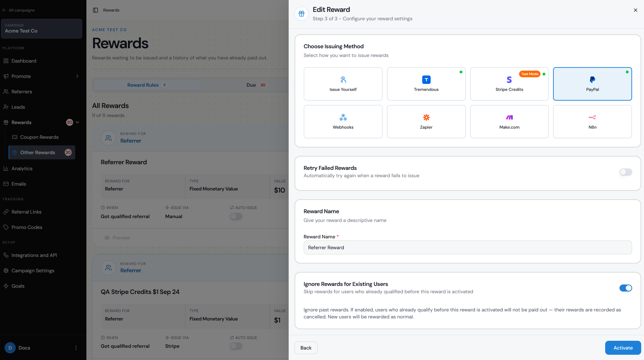Disable Ignore Rewards for Existing Users
This screenshot has width=644, height=360.
[625, 288]
